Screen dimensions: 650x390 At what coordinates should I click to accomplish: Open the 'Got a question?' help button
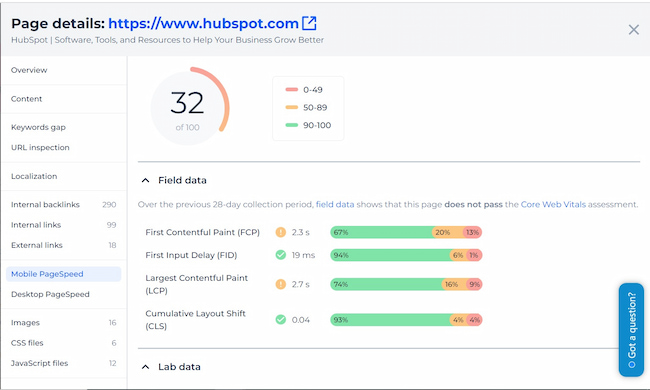pyautogui.click(x=631, y=330)
